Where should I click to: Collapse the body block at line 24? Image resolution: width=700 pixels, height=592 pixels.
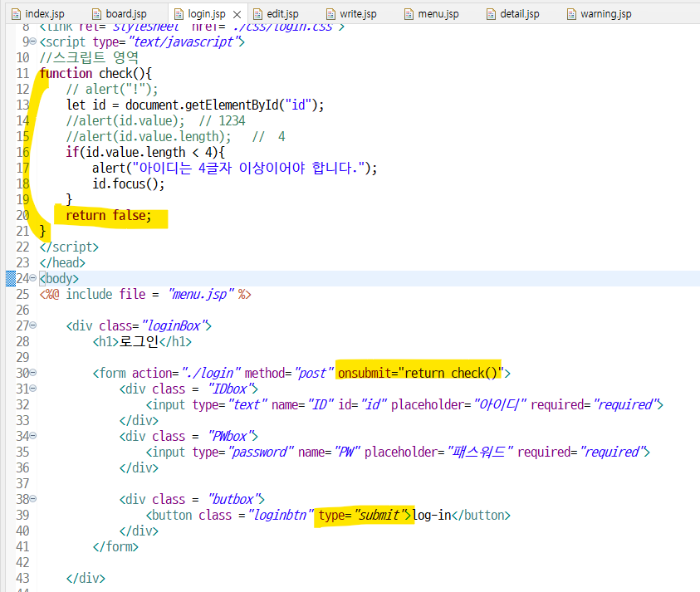click(x=33, y=278)
